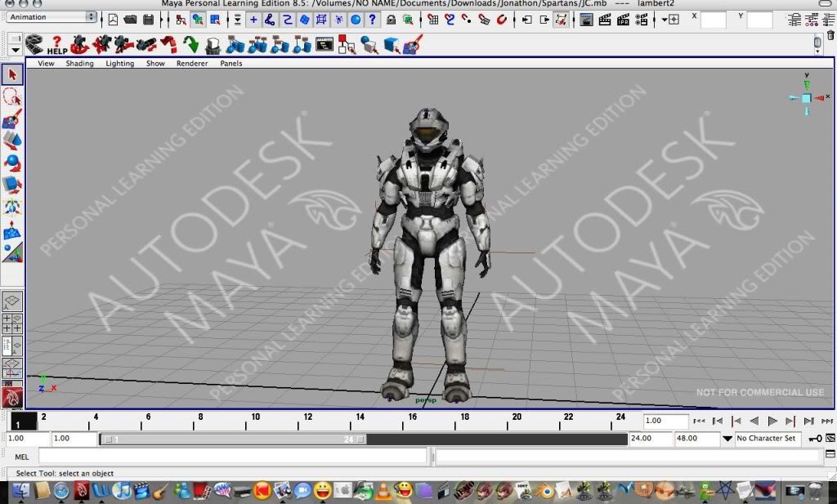
Task: Open the Lighting menu
Action: tap(119, 64)
